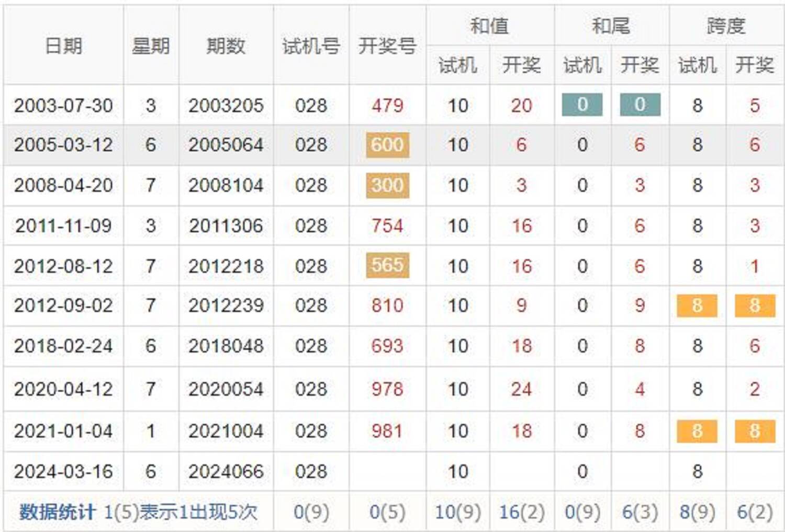Image resolution: width=785 pixels, height=532 pixels.
Task: Click the 日期 column header
Action: click(x=63, y=46)
